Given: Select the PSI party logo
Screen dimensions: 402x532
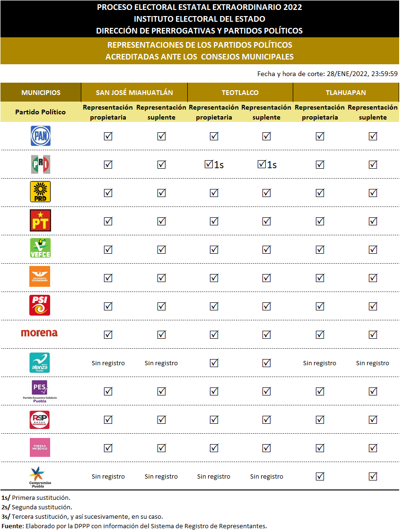Looking at the screenshot, I should [x=40, y=305].
